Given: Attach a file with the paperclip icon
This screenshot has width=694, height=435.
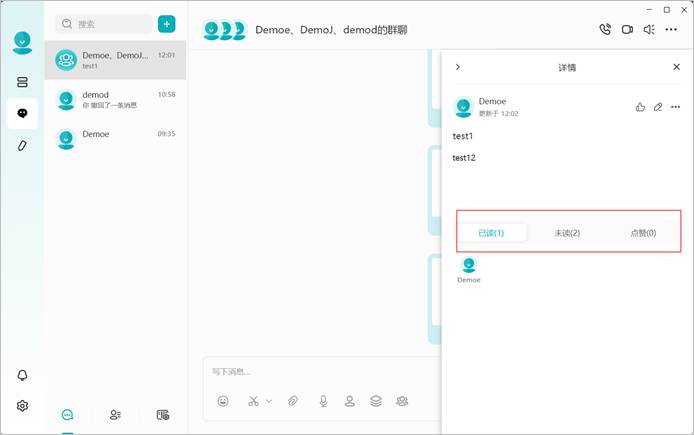Looking at the screenshot, I should pyautogui.click(x=293, y=401).
